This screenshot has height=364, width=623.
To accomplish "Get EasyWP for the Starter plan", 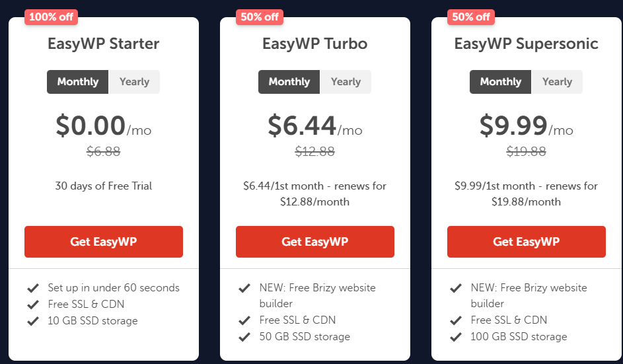I will [104, 242].
